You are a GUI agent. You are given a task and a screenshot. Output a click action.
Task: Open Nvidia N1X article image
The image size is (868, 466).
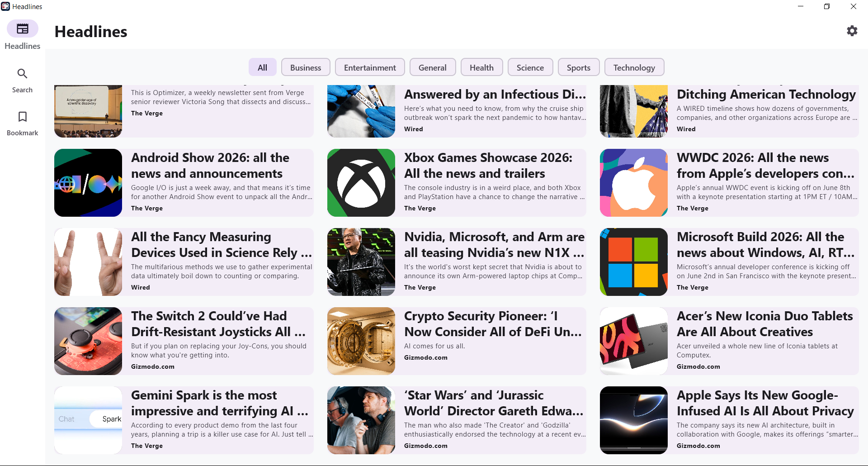pyautogui.click(x=361, y=262)
